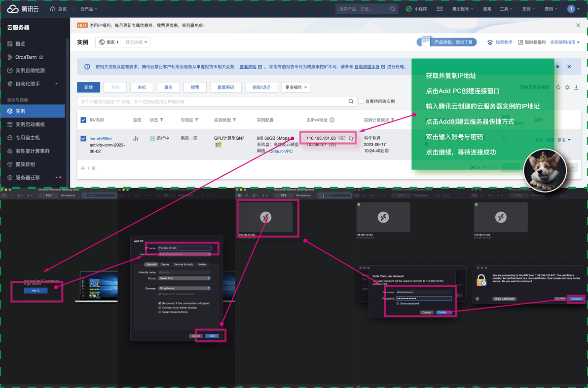Viewport: 588px width, 388px height.
Task: Switch to Display tab in Add PC dialog
Action: tap(165, 264)
